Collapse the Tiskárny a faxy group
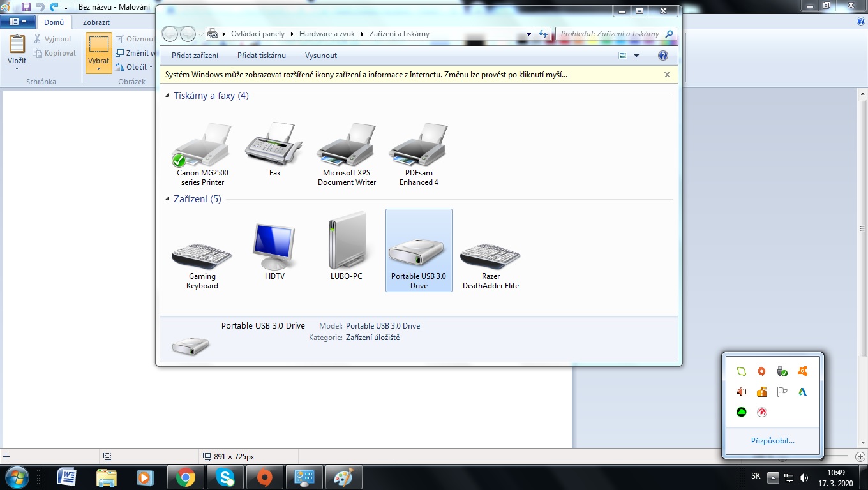Viewport: 868px width, 490px height. point(167,96)
